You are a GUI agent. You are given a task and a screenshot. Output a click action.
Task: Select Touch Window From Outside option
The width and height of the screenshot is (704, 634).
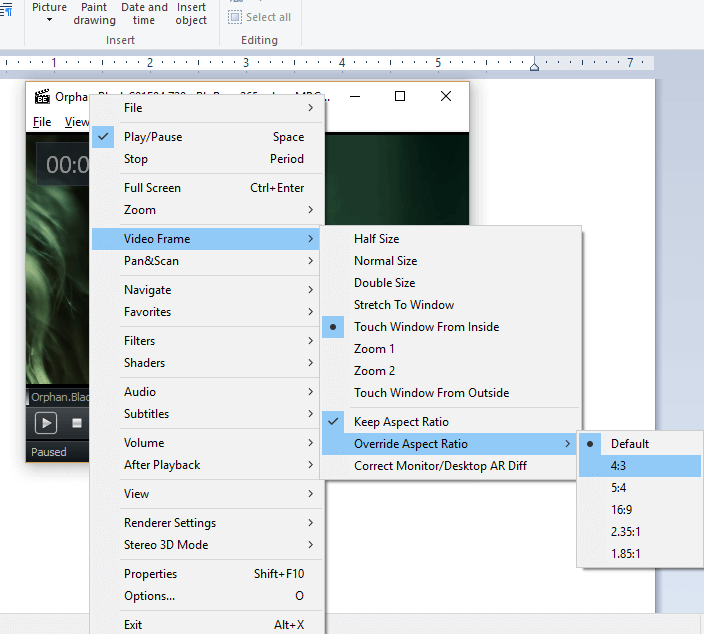coord(451,393)
